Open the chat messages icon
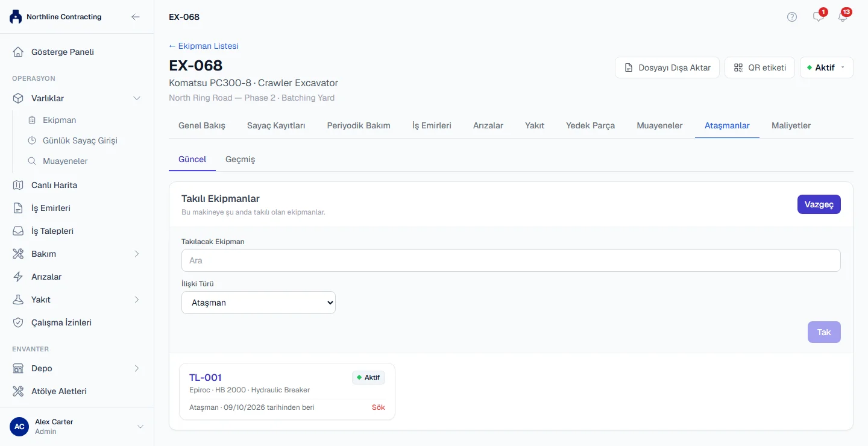Viewport: 868px width, 446px height. (x=819, y=17)
